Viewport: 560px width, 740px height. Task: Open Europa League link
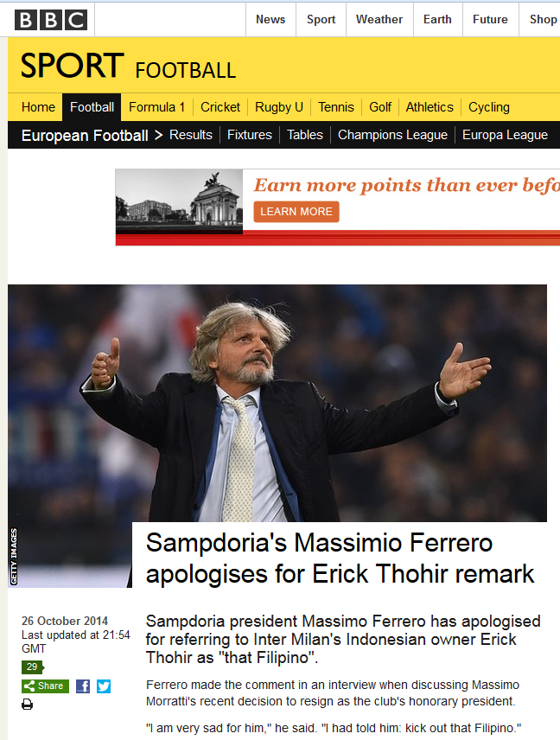505,135
